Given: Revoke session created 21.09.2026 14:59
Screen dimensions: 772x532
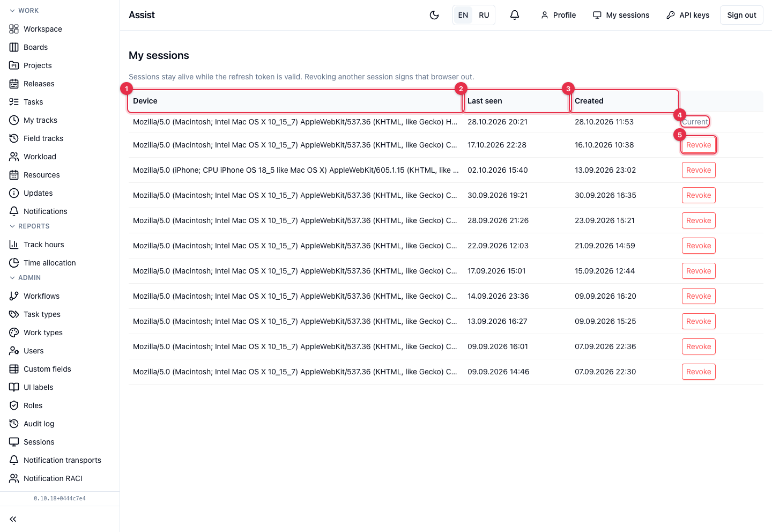Looking at the screenshot, I should point(699,246).
